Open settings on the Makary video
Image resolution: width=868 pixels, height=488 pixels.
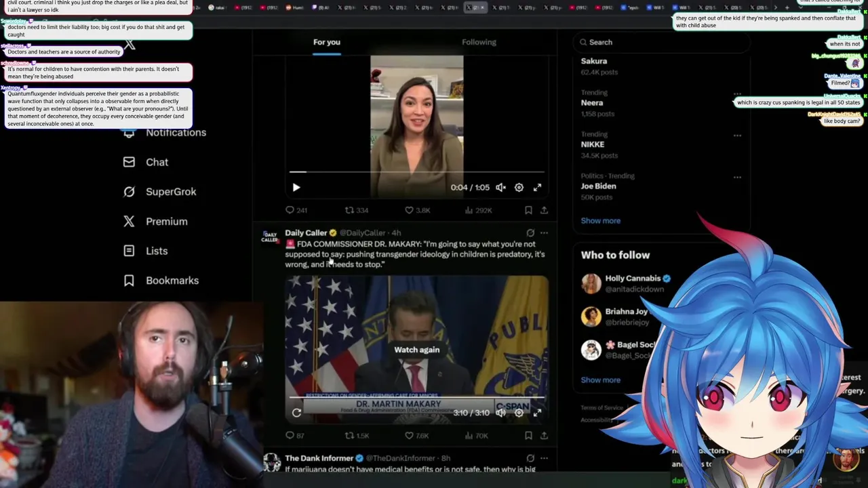(519, 413)
